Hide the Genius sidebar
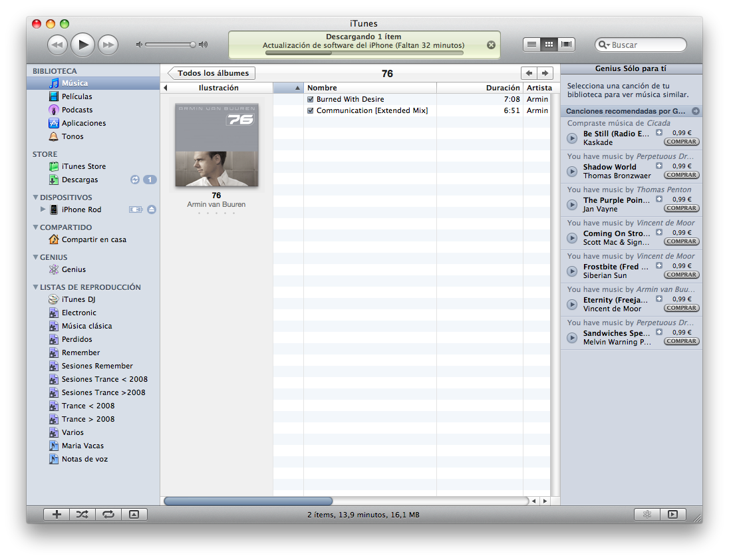Image resolution: width=729 pixels, height=560 pixels. point(672,515)
